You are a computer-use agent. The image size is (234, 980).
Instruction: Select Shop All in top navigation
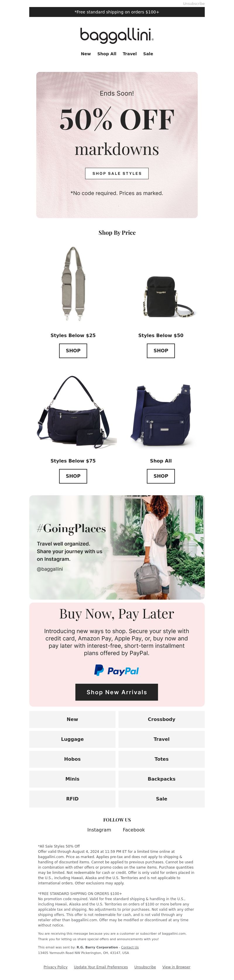pyautogui.click(x=106, y=54)
